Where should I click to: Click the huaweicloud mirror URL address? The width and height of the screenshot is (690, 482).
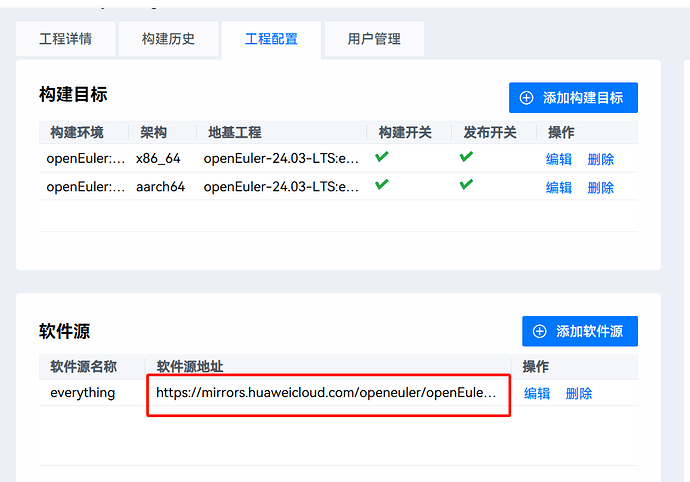pos(326,393)
